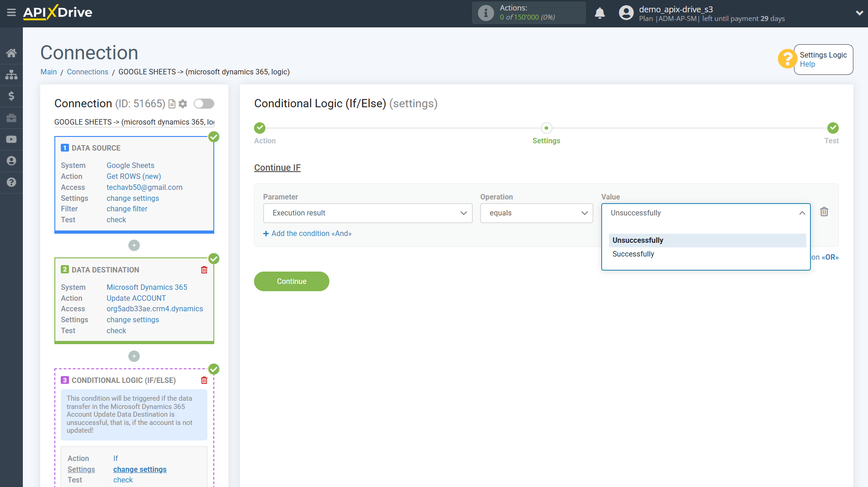Open Data Source change filter
Viewport: 868px width, 487px height.
click(x=127, y=209)
